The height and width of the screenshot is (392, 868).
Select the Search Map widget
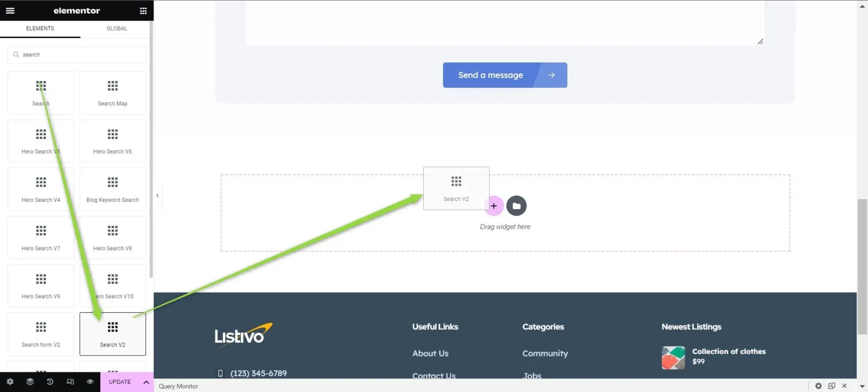click(112, 93)
